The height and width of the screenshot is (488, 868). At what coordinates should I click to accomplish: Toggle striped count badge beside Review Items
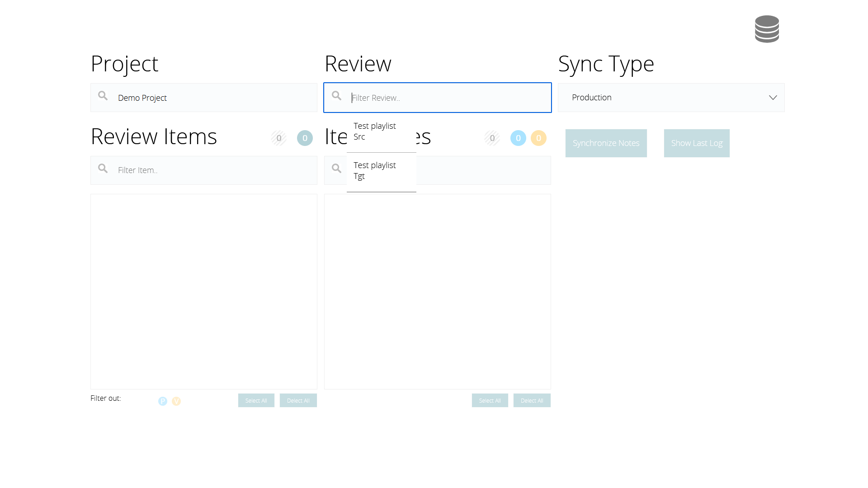coord(278,138)
